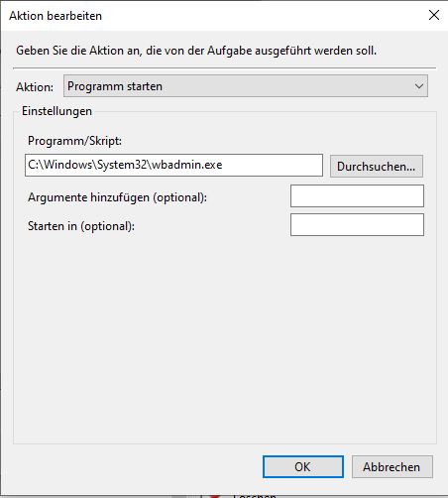Click the Aktion: label
448x498 pixels.
point(35,87)
